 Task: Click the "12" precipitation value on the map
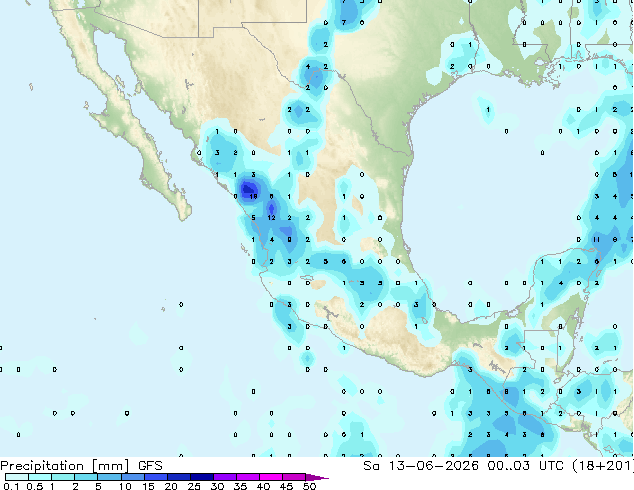[271, 218]
